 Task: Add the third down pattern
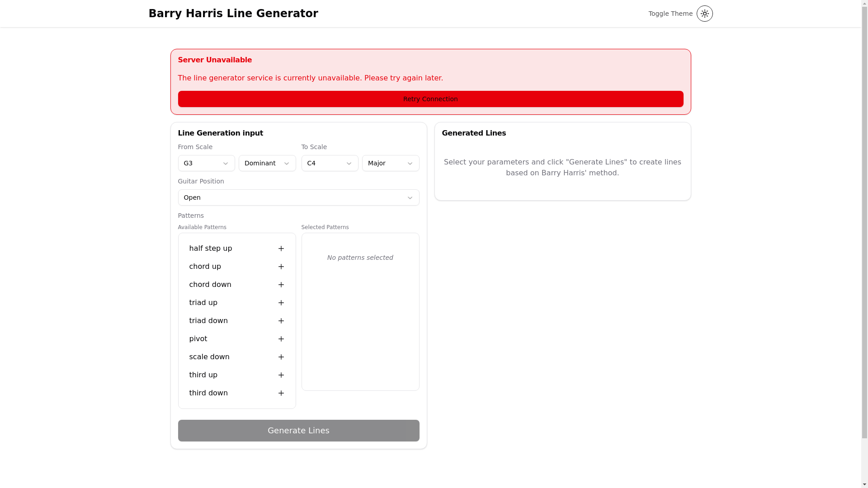coord(281,393)
